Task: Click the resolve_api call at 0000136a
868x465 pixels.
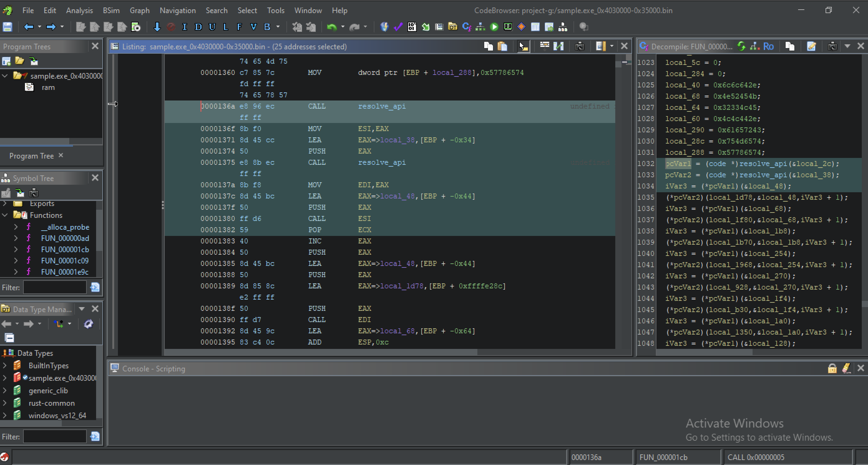Action: pos(382,106)
